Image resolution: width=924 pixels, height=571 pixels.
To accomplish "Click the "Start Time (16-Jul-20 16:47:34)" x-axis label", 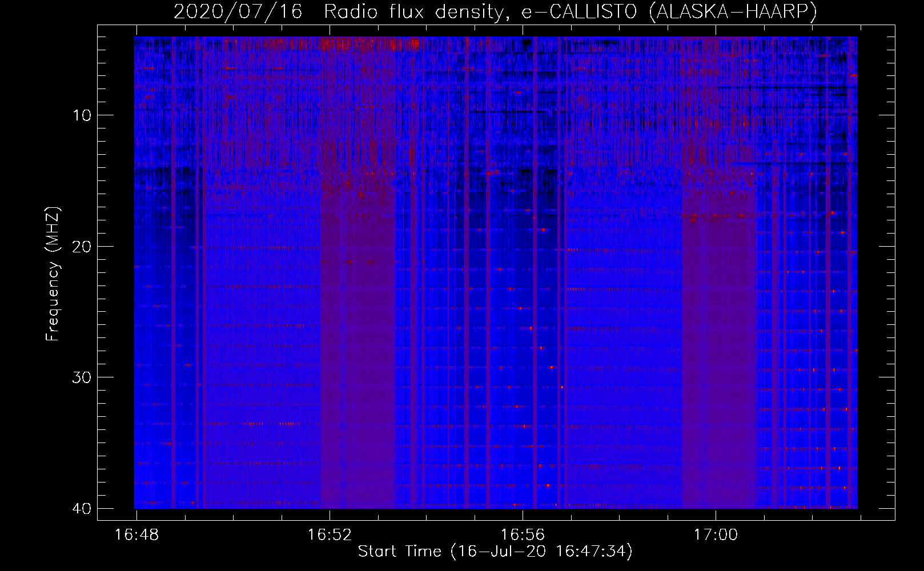I will click(x=495, y=552).
